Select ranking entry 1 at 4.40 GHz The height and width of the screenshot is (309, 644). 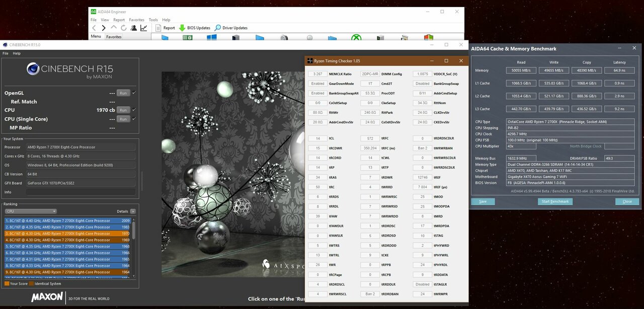(67, 220)
